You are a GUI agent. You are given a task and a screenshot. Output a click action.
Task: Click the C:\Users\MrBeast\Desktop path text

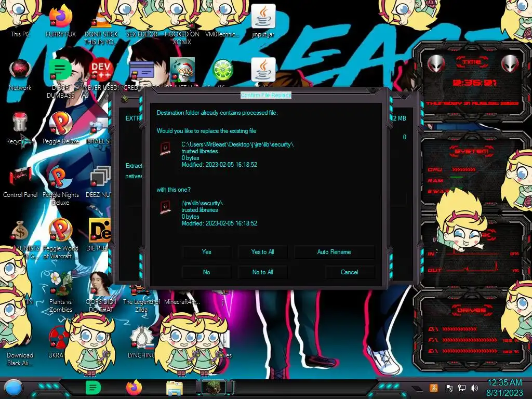[x=237, y=144]
